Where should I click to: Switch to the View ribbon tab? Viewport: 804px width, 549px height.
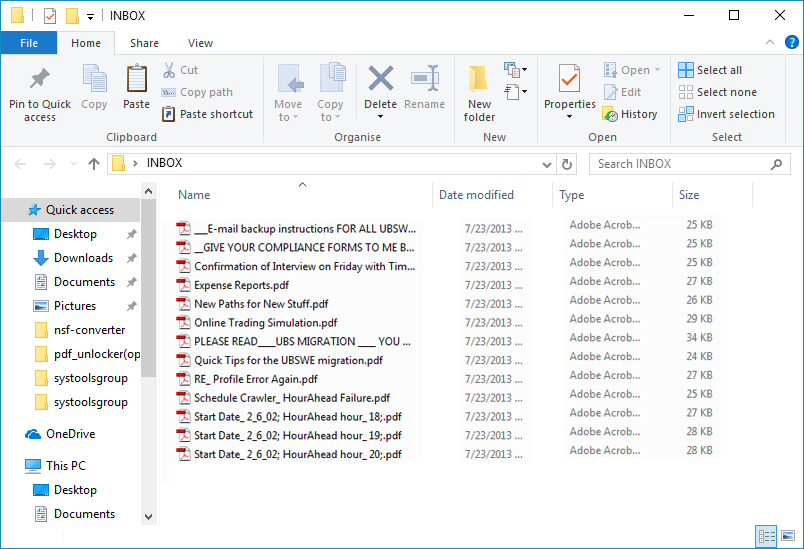click(x=200, y=43)
